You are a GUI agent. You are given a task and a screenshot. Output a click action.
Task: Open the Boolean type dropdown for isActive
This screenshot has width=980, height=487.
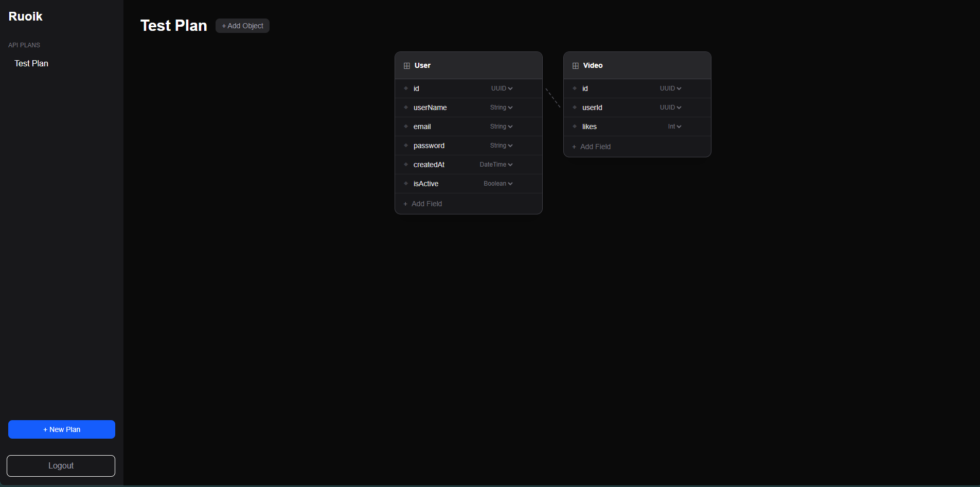point(498,184)
